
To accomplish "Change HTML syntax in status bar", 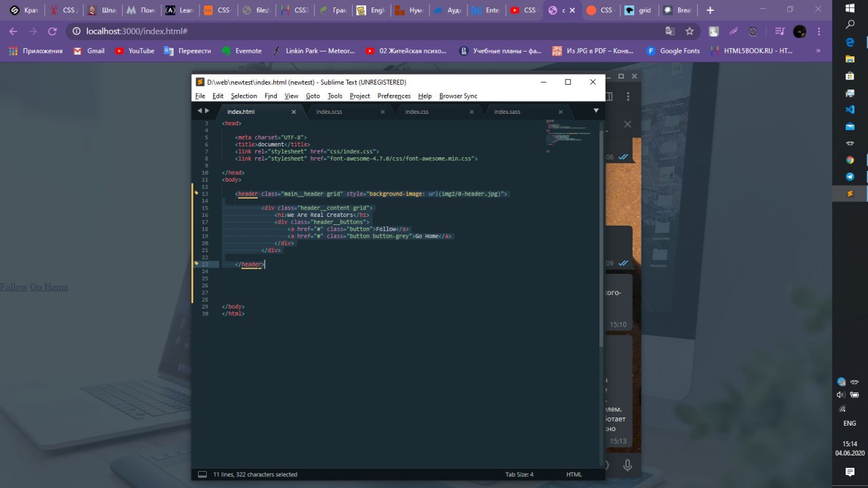I will (574, 474).
